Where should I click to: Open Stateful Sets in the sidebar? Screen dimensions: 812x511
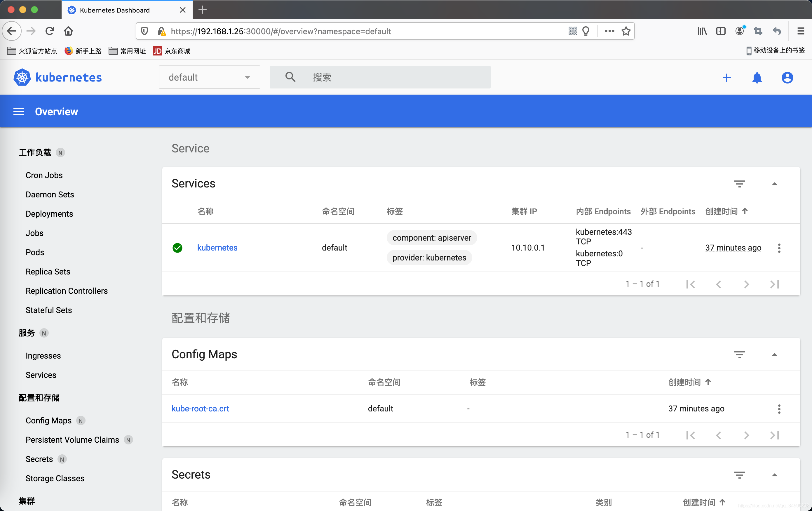click(x=49, y=310)
